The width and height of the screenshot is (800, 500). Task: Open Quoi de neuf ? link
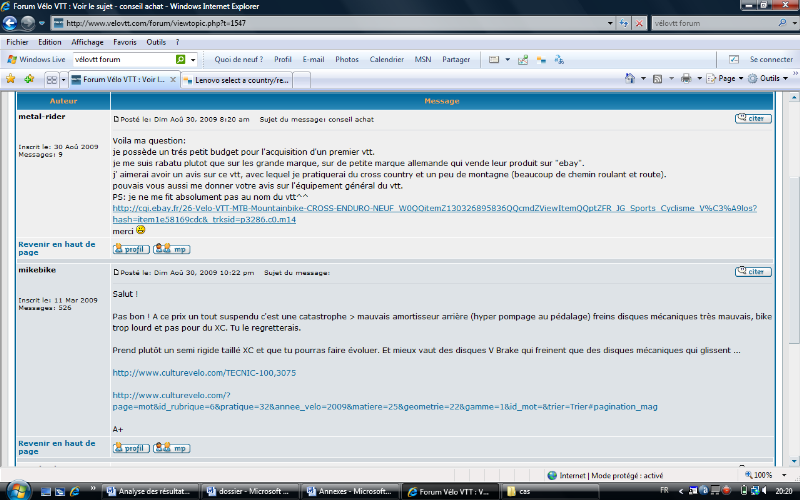click(x=238, y=60)
